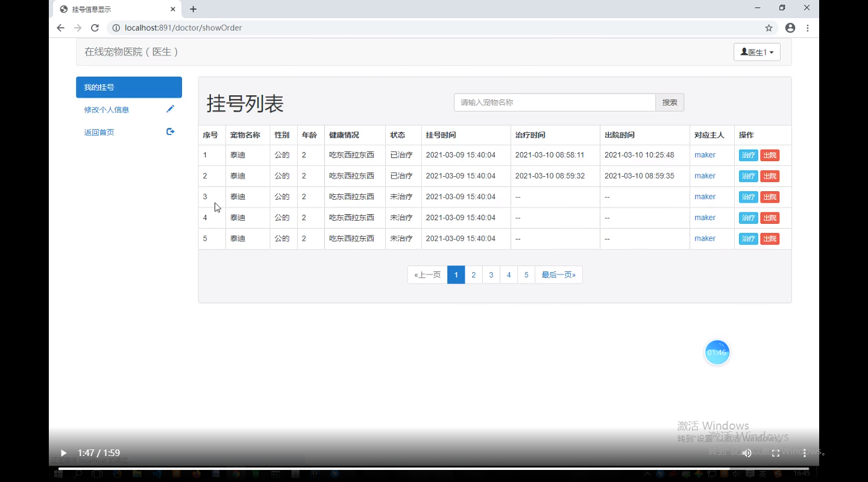Image resolution: width=868 pixels, height=482 pixels.
Task: Click 治疗 button in row 1
Action: point(749,156)
